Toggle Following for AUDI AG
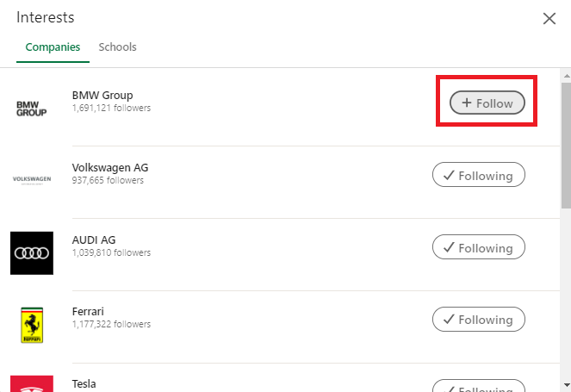Image resolution: width=571 pixels, height=392 pixels. (479, 247)
